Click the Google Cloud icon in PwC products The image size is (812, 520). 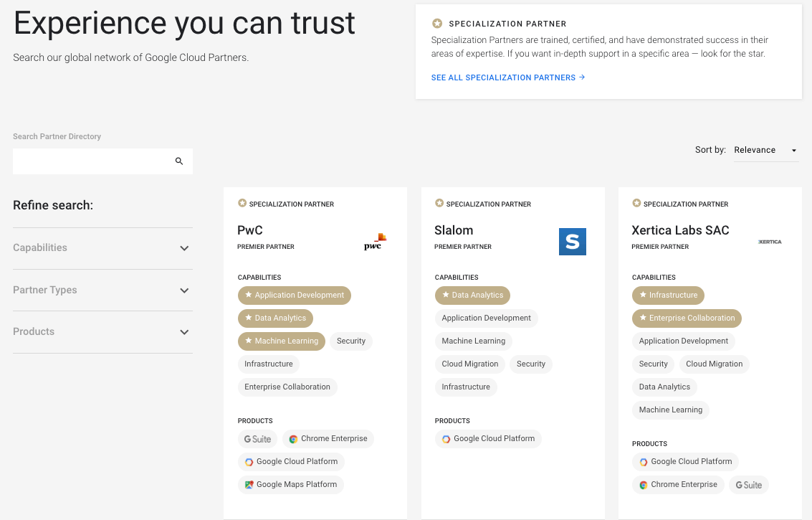(x=249, y=462)
